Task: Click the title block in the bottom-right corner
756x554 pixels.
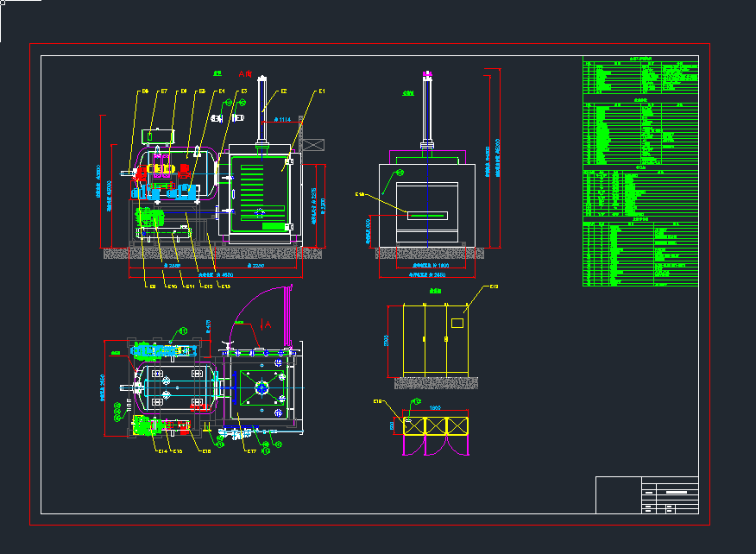Action: (647, 494)
